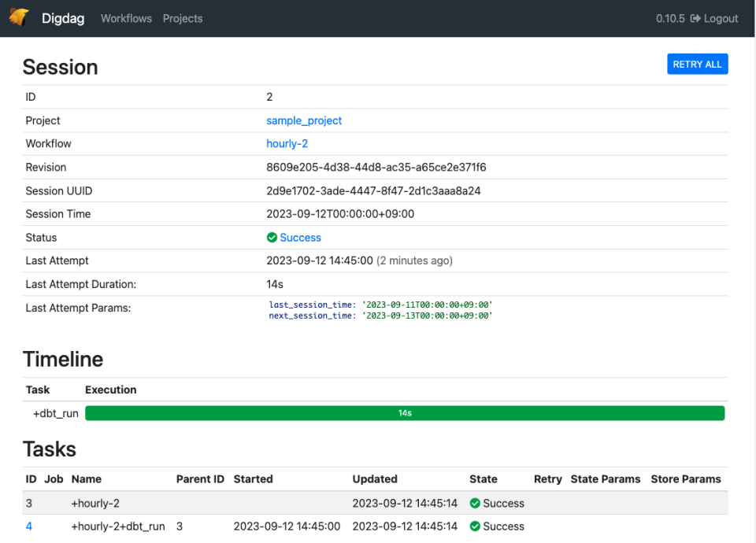Click the RETRY ALL button

[x=697, y=64]
